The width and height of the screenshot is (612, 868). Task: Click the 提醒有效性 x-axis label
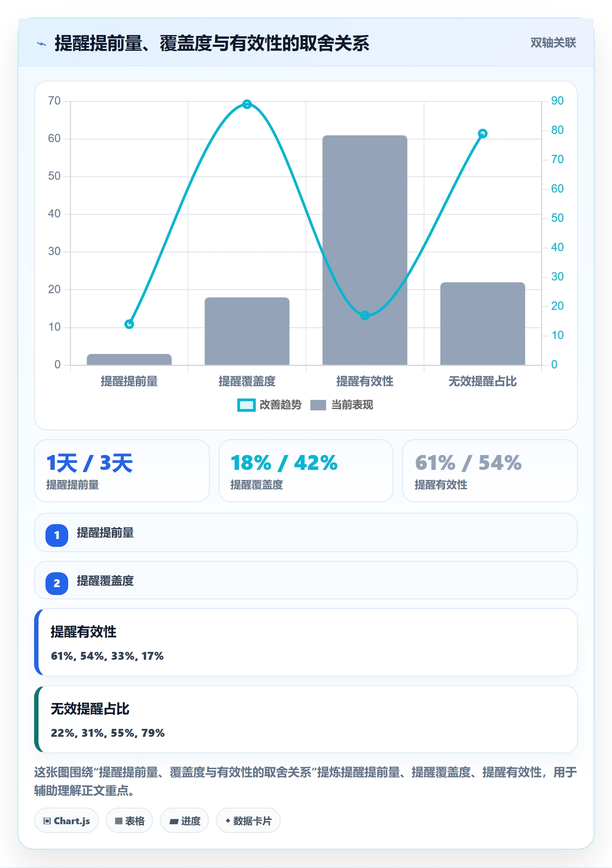coord(365,381)
